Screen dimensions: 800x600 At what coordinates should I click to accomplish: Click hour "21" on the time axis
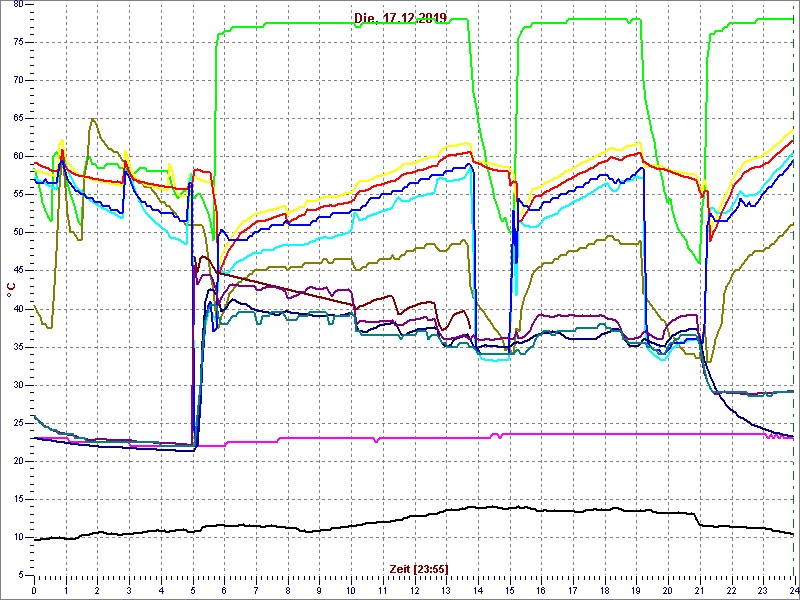(x=700, y=589)
